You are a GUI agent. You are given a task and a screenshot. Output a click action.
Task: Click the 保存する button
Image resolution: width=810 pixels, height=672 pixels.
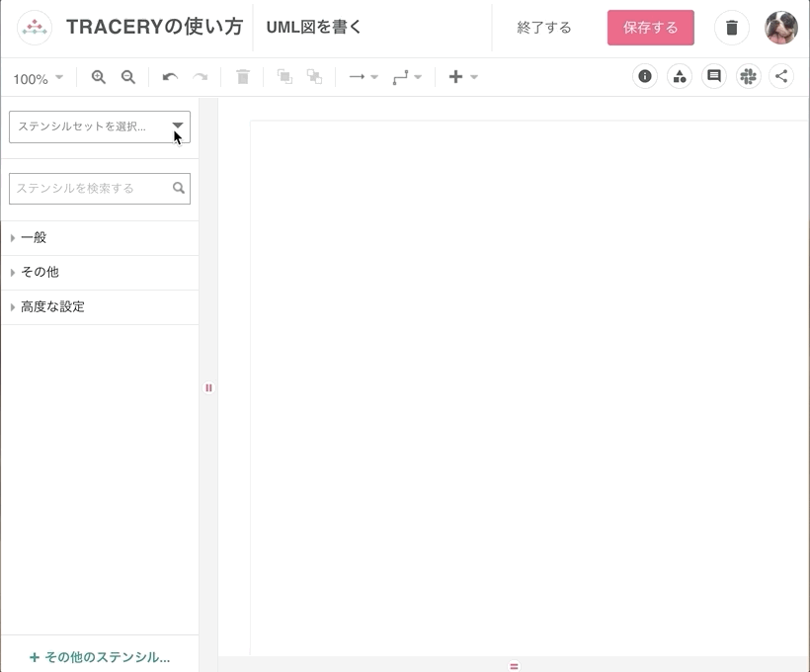[650, 28]
